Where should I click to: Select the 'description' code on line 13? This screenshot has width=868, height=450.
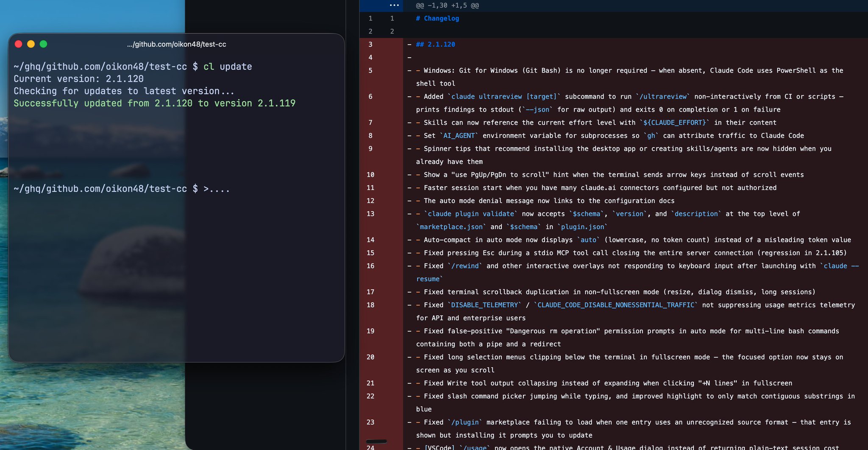pos(696,214)
